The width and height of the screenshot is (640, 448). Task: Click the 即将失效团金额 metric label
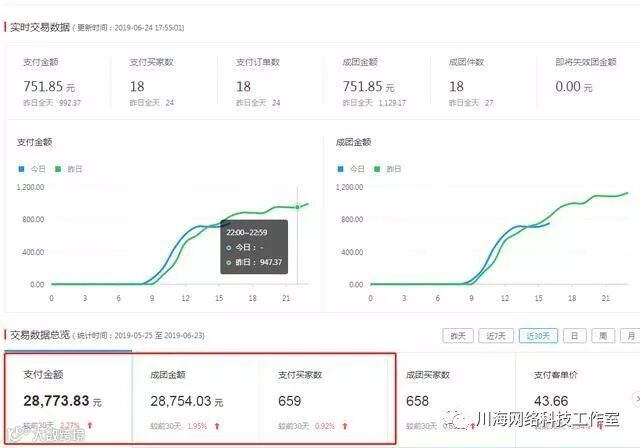coord(586,62)
